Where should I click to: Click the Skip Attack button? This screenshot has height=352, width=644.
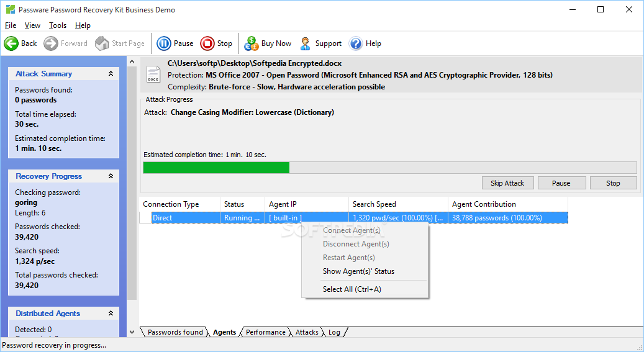point(507,183)
